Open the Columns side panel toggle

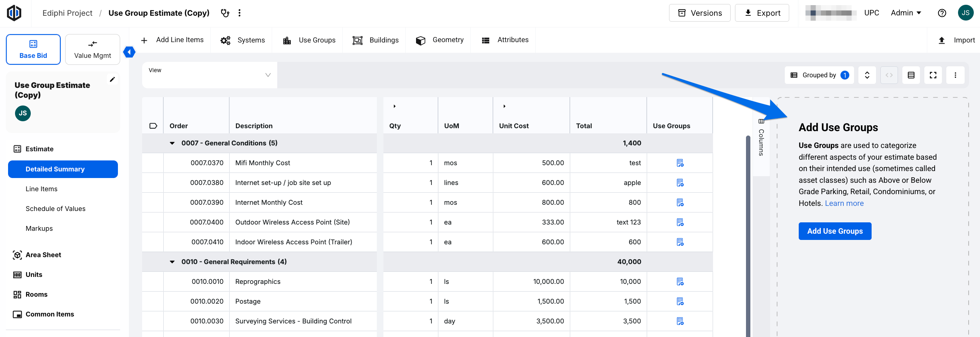761,138
